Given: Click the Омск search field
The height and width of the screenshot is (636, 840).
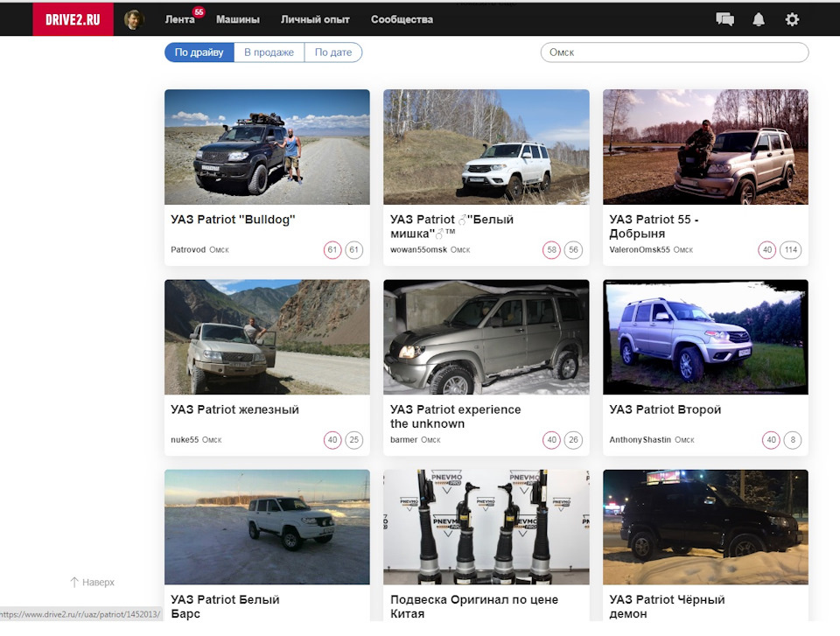Looking at the screenshot, I should pos(675,52).
